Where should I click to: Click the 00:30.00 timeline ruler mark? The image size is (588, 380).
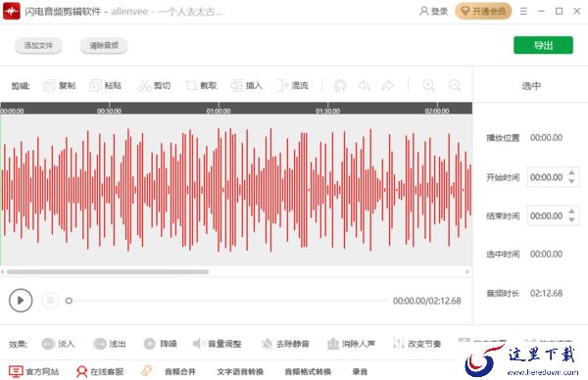click(x=109, y=111)
